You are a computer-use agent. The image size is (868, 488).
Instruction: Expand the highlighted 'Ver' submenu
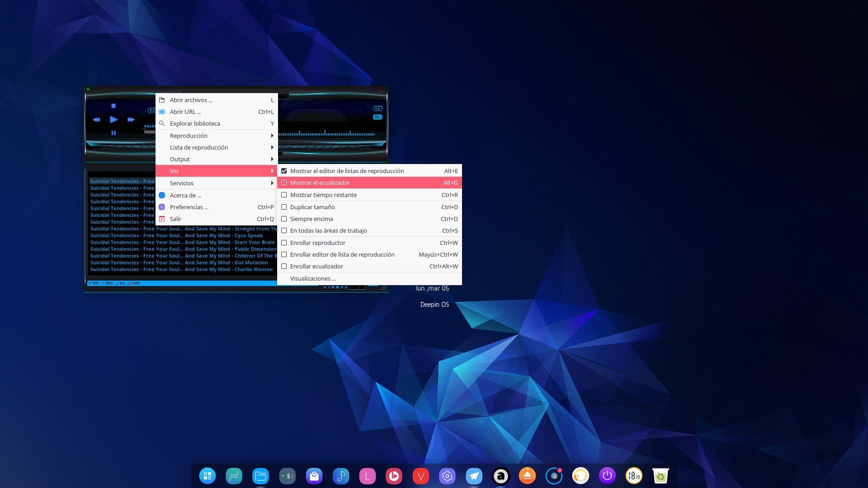(217, 171)
